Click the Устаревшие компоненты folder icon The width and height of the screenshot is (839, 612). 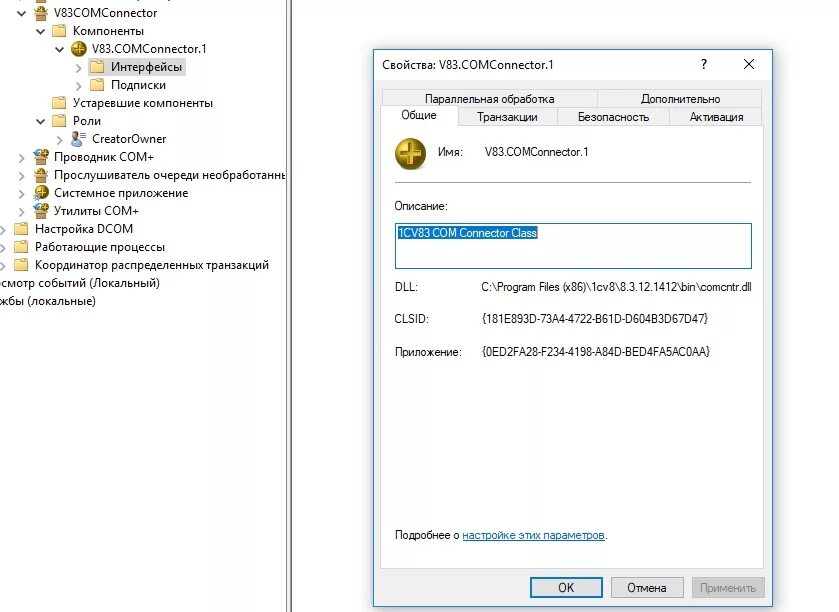(x=59, y=103)
